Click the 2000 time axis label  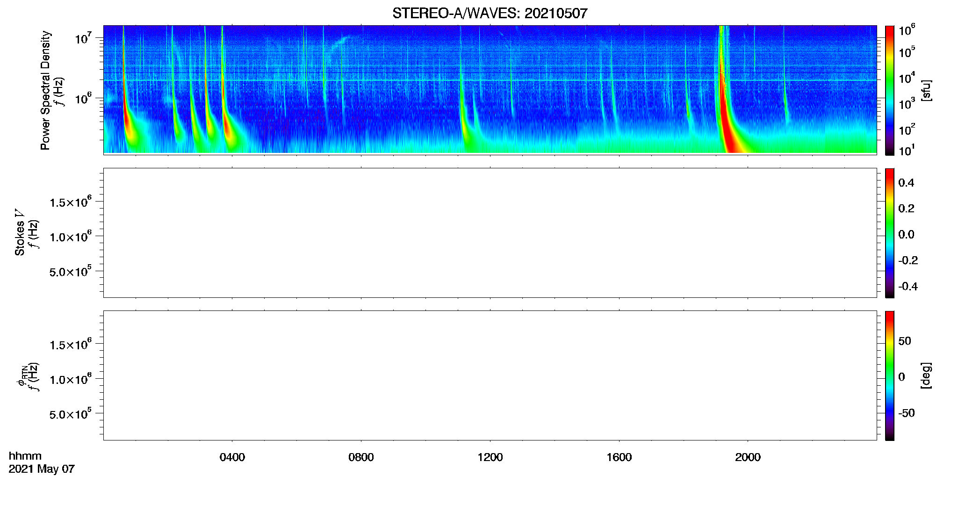(x=748, y=457)
